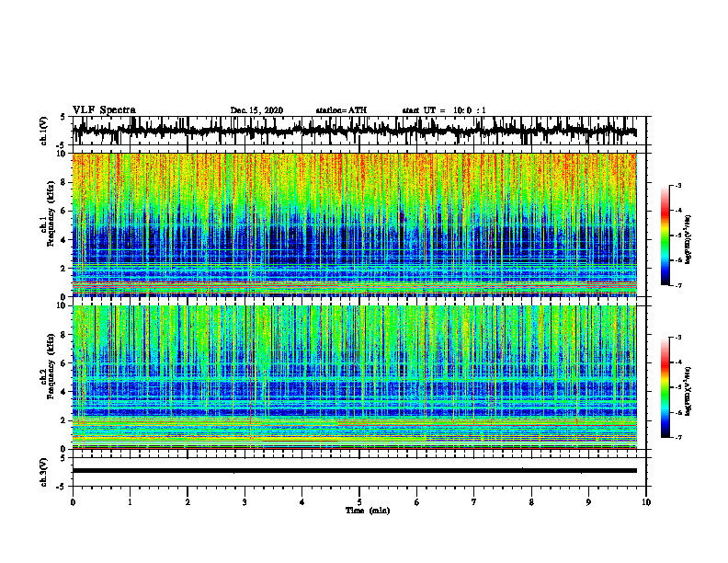Click the ch.2 spectrogram panel
The height and width of the screenshot is (563, 728).
point(354,377)
